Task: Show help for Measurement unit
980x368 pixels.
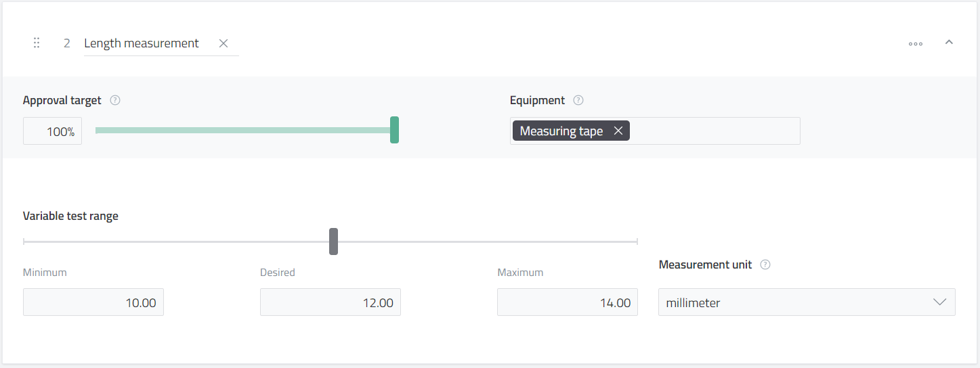Action: [765, 265]
